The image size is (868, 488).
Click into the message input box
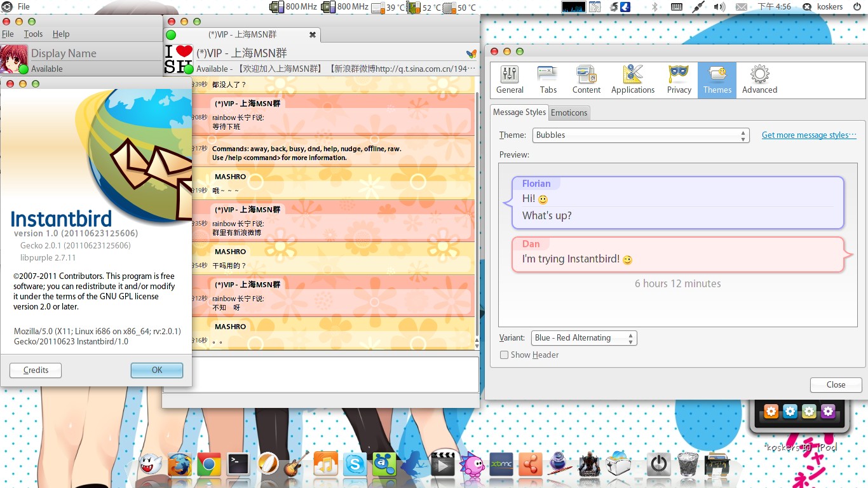(321, 374)
